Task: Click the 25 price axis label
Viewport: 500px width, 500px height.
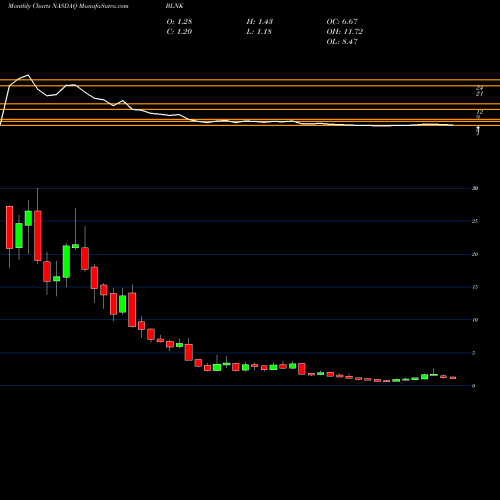Action: pos(475,221)
